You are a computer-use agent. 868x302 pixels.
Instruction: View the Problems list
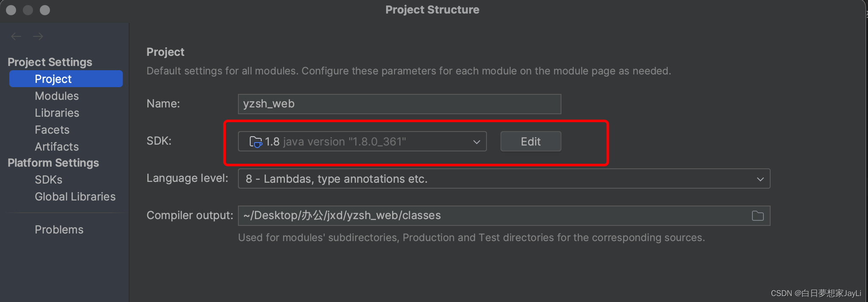tap(59, 230)
